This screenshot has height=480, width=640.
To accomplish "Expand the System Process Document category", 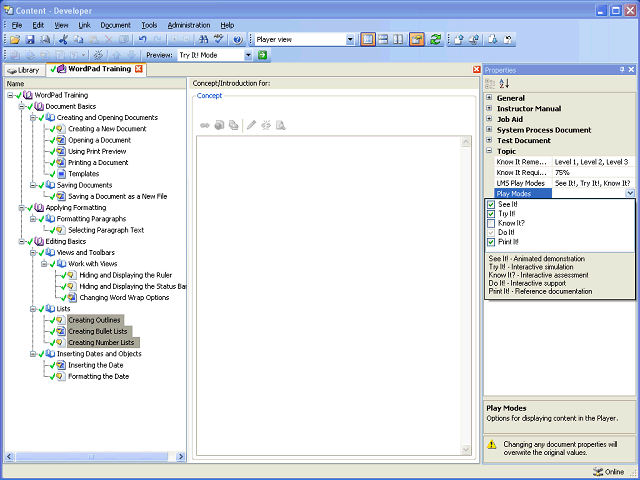I will (x=489, y=129).
